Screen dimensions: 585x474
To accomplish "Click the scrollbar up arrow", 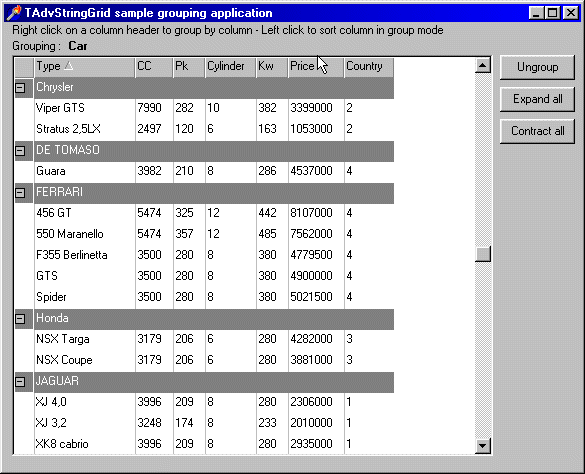I will (483, 66).
